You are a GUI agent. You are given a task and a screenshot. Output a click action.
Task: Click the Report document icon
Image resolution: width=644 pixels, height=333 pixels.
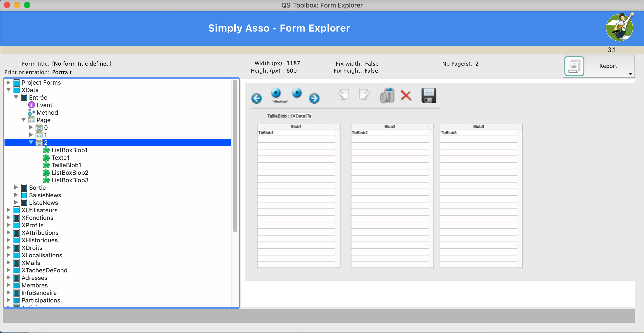click(574, 66)
